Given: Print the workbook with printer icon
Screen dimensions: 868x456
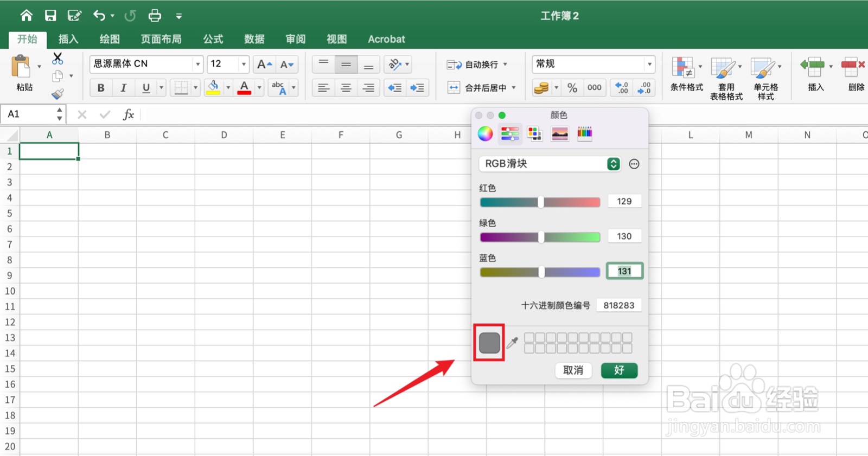Looking at the screenshot, I should (155, 16).
